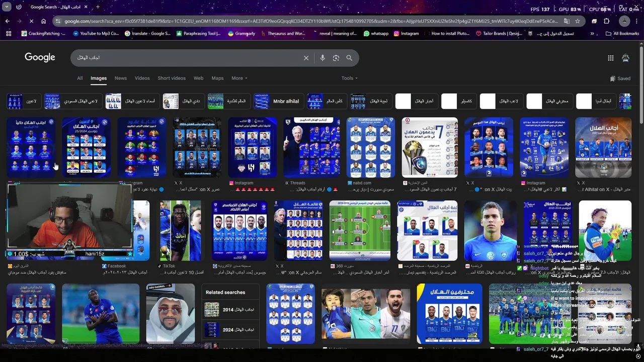
Task: Open the CrackingPatching bookmark
Action: [x=43, y=34]
